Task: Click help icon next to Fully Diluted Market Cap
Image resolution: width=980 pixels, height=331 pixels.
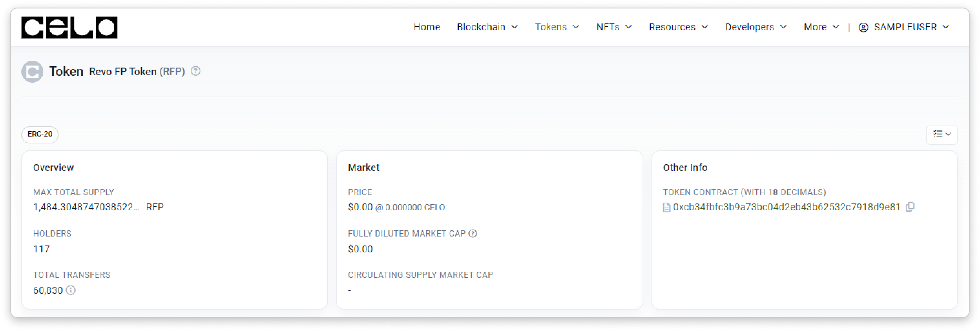Action: click(x=472, y=233)
